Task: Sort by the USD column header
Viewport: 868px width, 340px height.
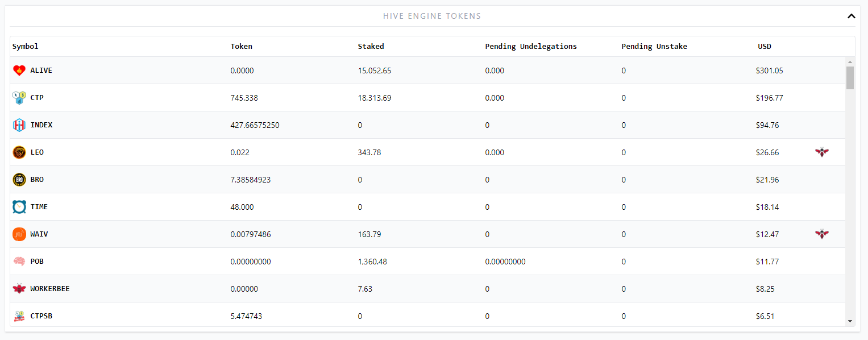Action: [x=765, y=47]
